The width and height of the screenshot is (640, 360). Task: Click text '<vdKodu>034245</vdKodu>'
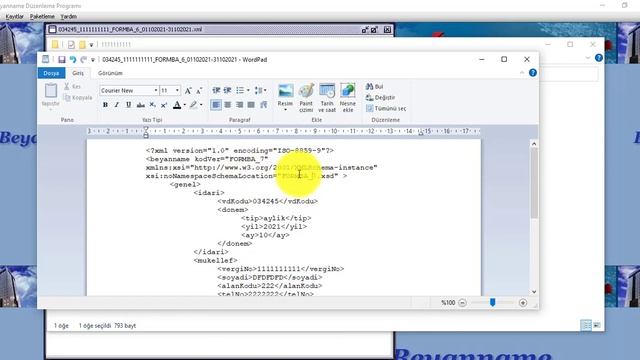tap(268, 201)
